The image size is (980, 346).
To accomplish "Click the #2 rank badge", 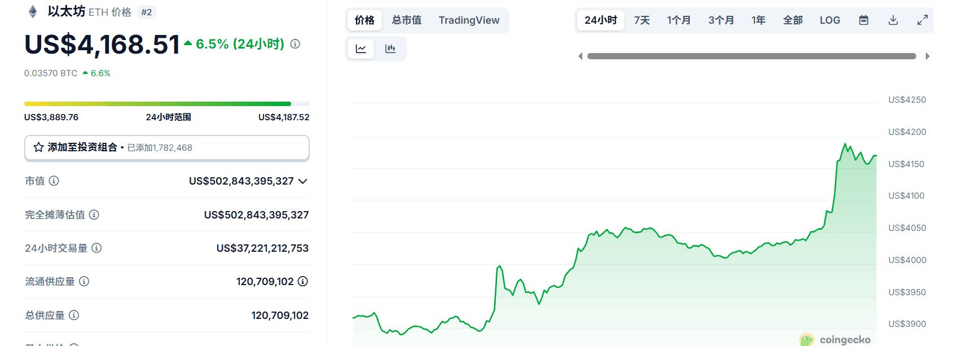I will click(147, 12).
